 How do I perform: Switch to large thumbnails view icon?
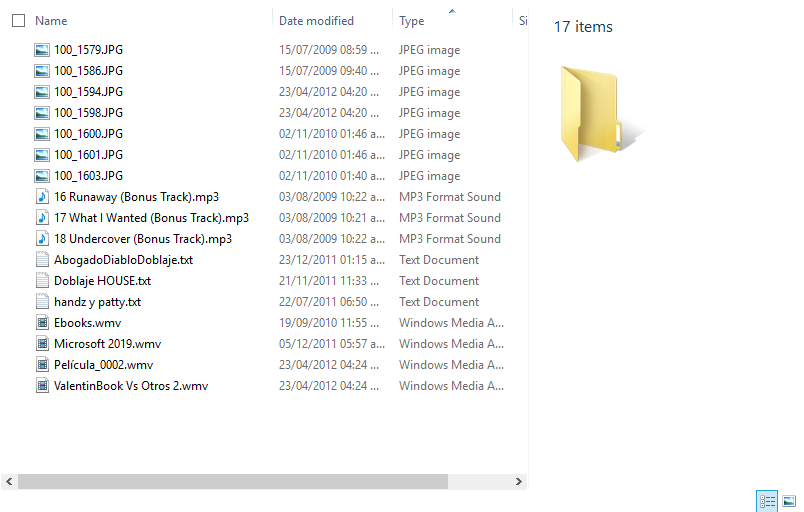click(x=789, y=501)
